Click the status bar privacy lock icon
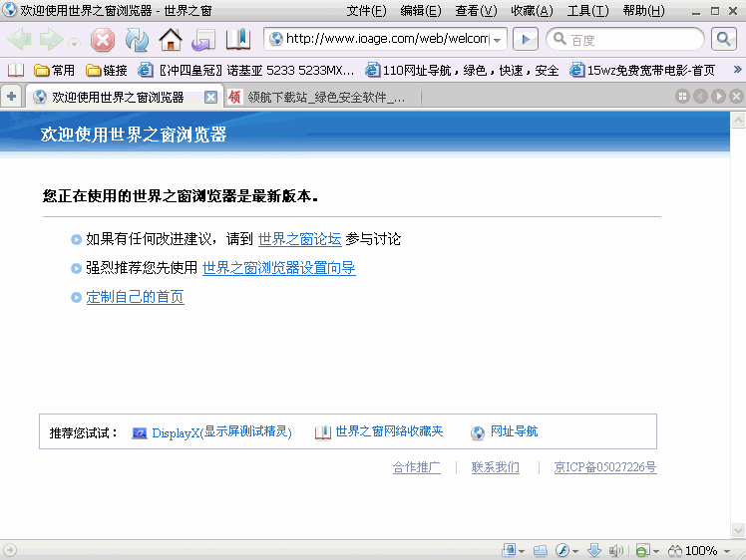Image resolution: width=746 pixels, height=560 pixels. tap(509, 550)
